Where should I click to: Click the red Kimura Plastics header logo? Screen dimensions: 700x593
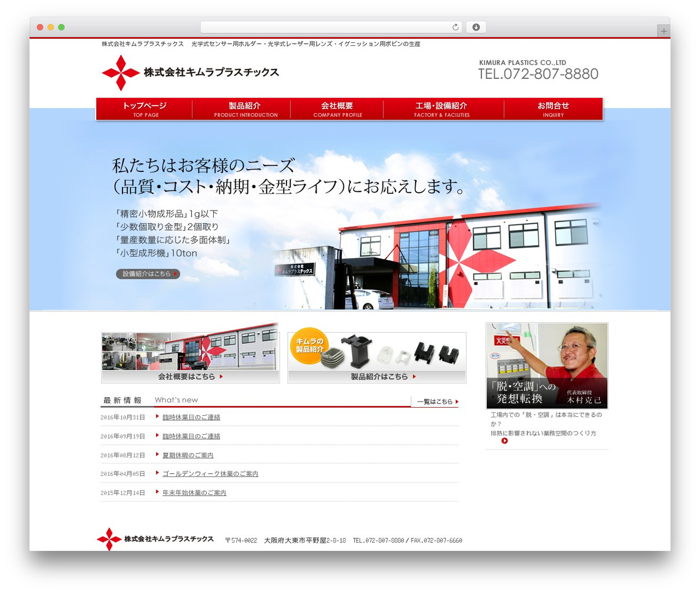click(x=121, y=73)
